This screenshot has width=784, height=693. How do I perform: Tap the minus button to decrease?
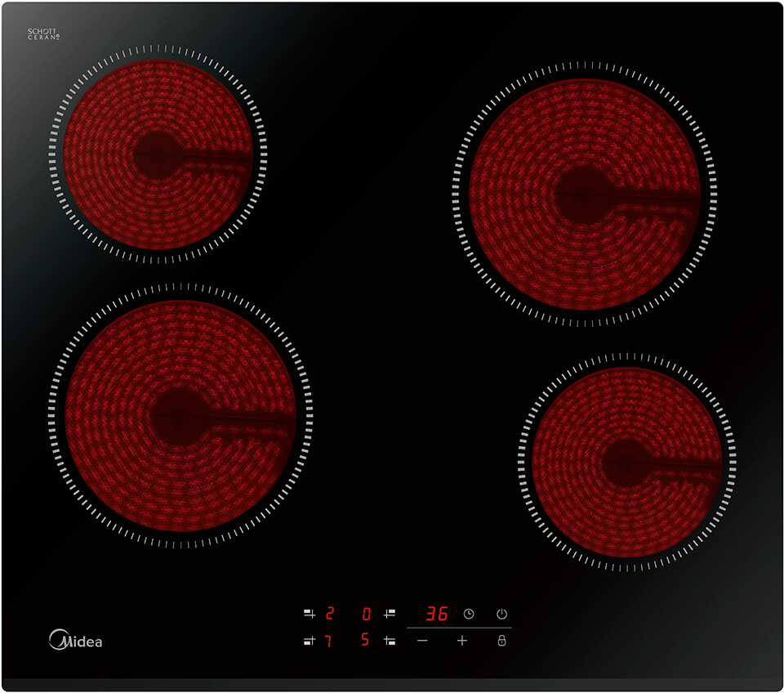(422, 641)
